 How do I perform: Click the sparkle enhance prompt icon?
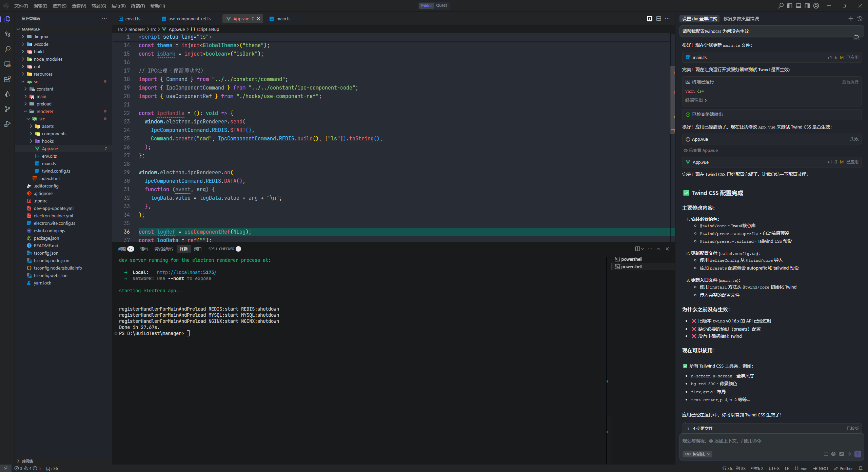(850, 454)
